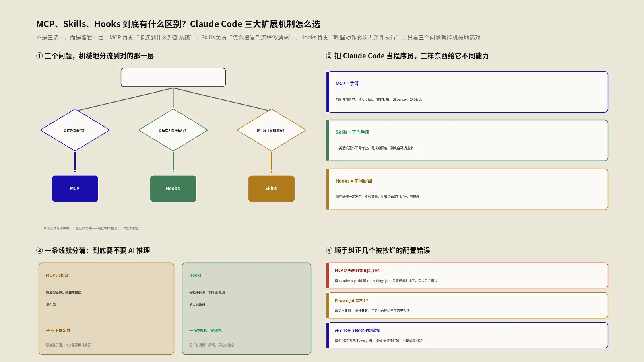Click the card title MCP = 手臂
Image resolution: width=644 pixels, height=362 pixels.
(347, 84)
